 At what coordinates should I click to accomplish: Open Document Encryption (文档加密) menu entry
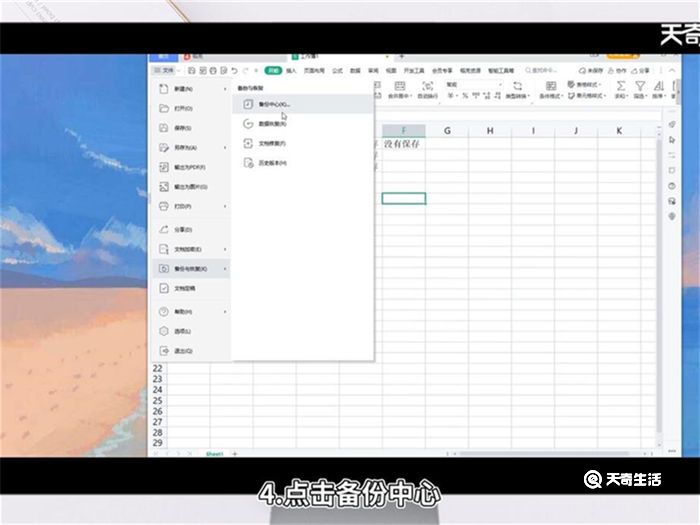click(x=192, y=249)
